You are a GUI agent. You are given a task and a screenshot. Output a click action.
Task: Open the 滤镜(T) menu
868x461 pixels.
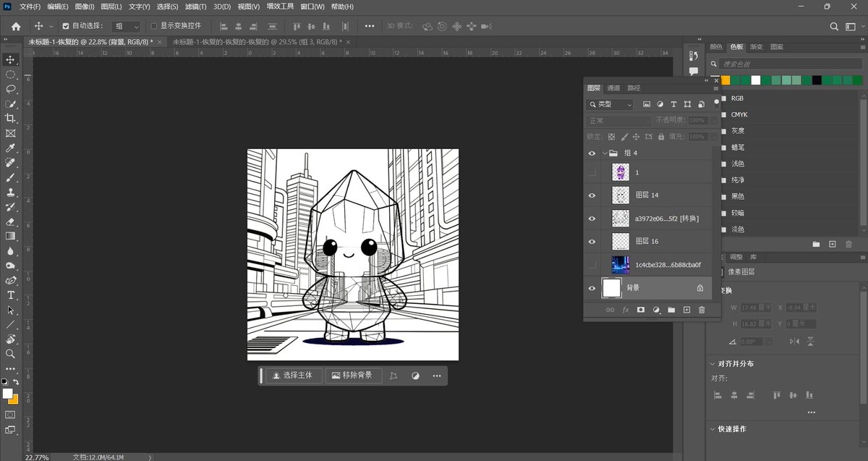(x=195, y=7)
